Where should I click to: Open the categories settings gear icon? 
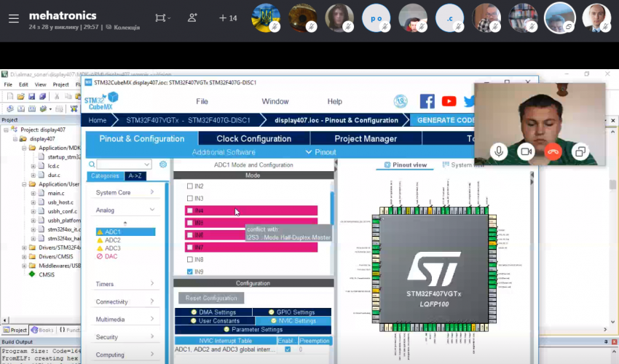click(x=163, y=165)
